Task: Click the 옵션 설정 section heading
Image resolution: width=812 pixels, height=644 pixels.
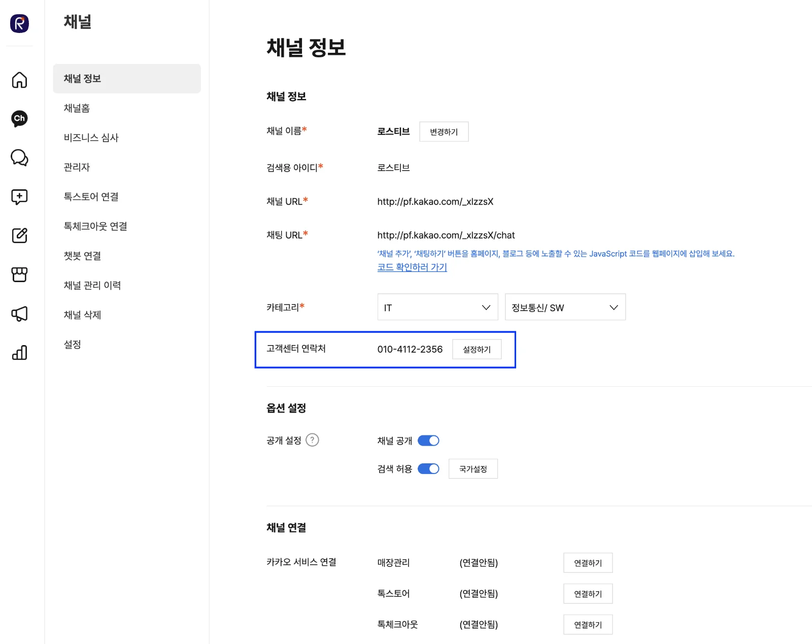Action: [x=286, y=408]
